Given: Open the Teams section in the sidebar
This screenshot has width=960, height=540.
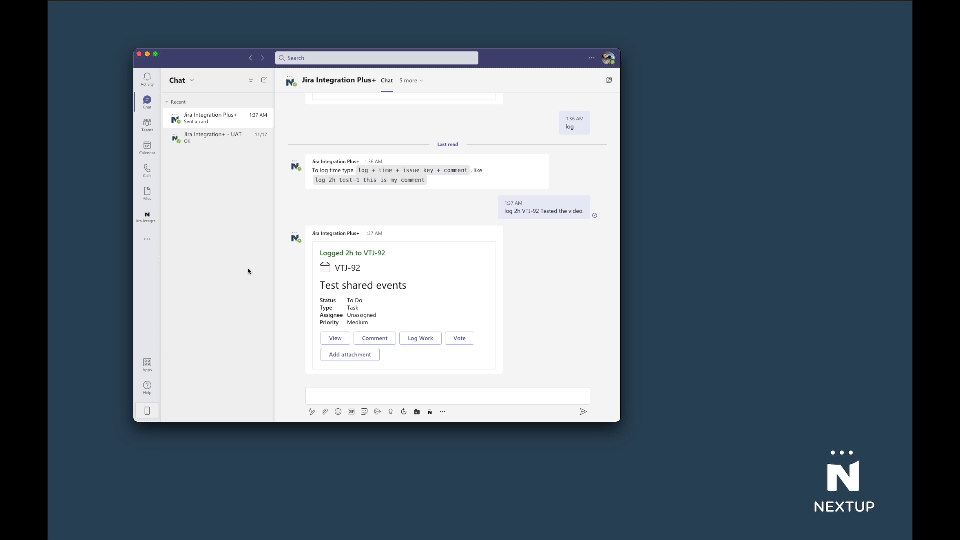Looking at the screenshot, I should coord(147,125).
